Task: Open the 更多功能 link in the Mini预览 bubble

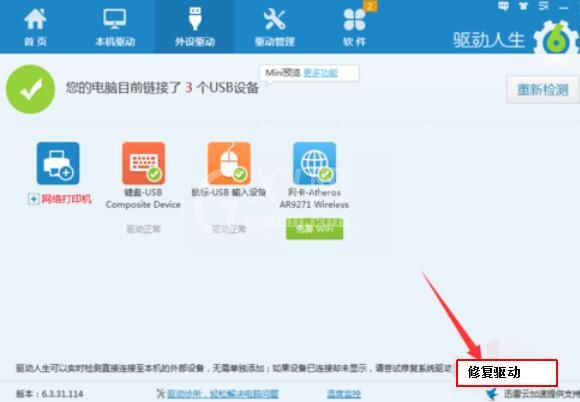Action: click(320, 72)
